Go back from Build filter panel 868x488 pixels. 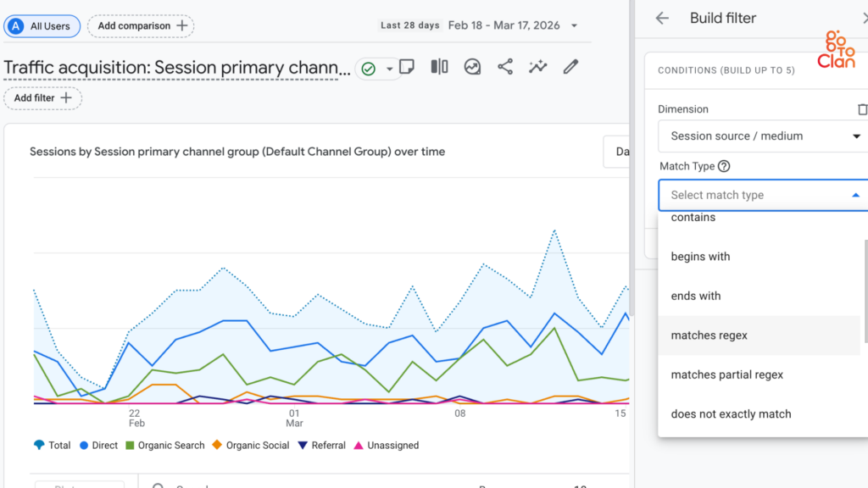click(661, 18)
